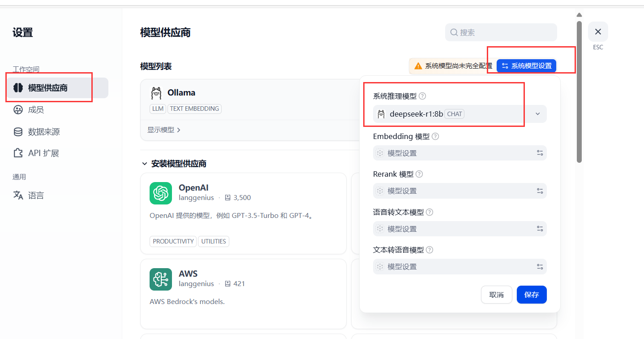
Task: Click the help icon next to Embedding 模型
Action: point(435,136)
